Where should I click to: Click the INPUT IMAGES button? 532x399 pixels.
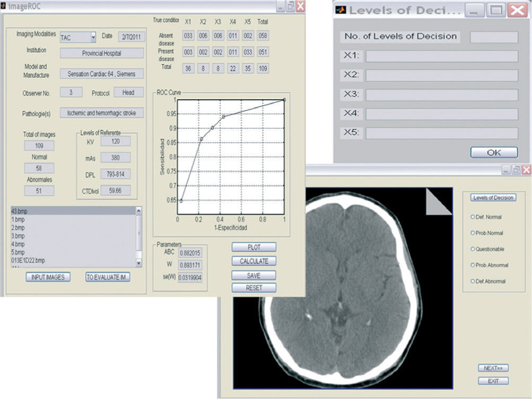tap(48, 277)
